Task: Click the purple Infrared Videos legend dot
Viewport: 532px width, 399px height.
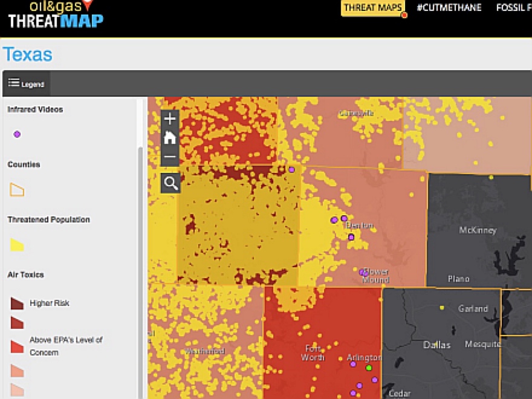Action: [x=17, y=134]
